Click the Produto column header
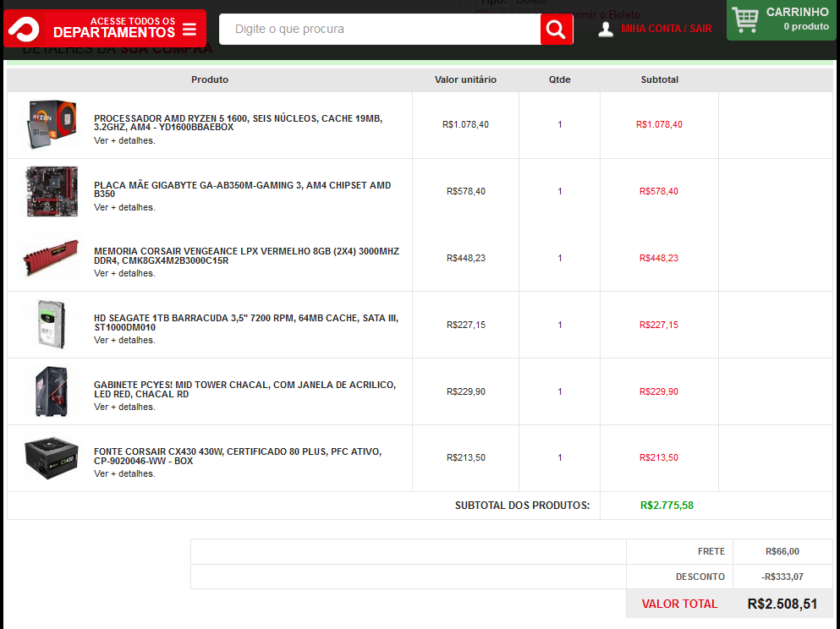This screenshot has width=840, height=629. 210,79
